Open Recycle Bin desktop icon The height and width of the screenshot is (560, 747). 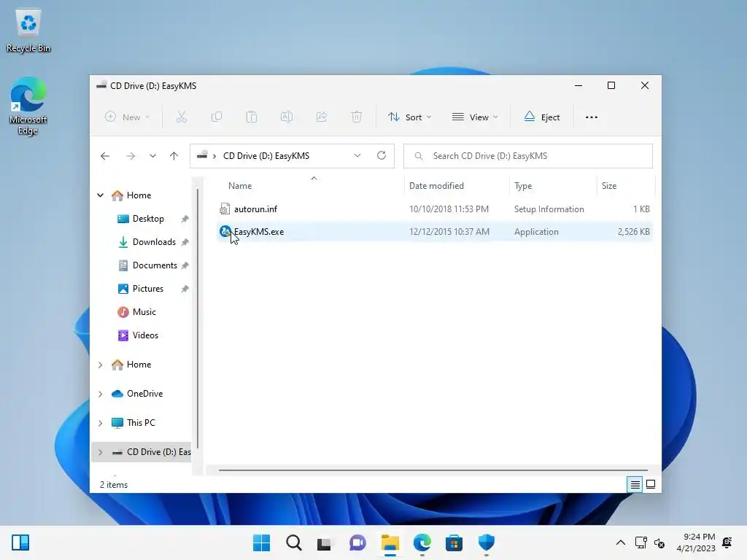[28, 31]
